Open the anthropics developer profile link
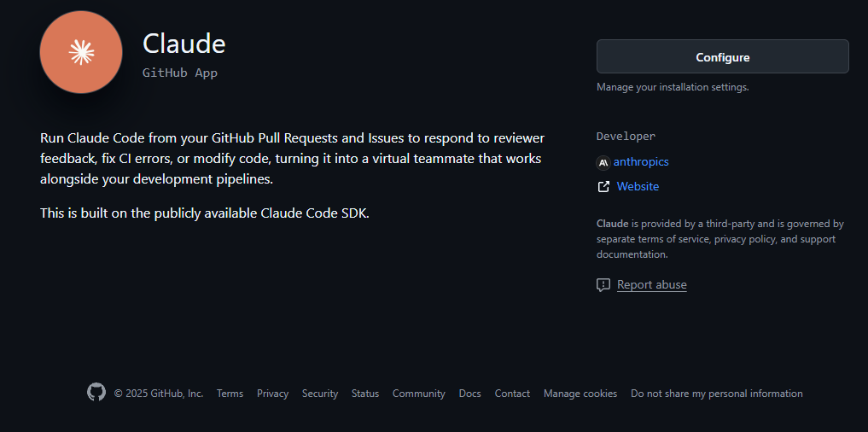The image size is (868, 432). 641,161
